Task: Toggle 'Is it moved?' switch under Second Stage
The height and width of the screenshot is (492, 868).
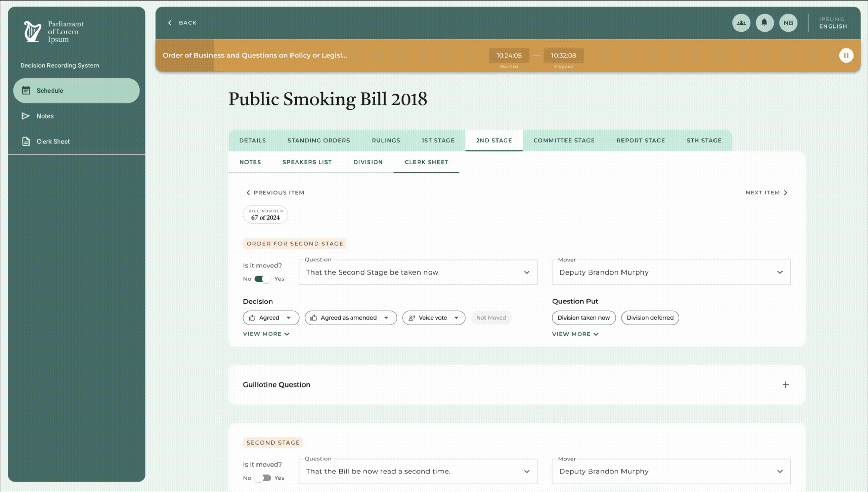Action: [263, 478]
